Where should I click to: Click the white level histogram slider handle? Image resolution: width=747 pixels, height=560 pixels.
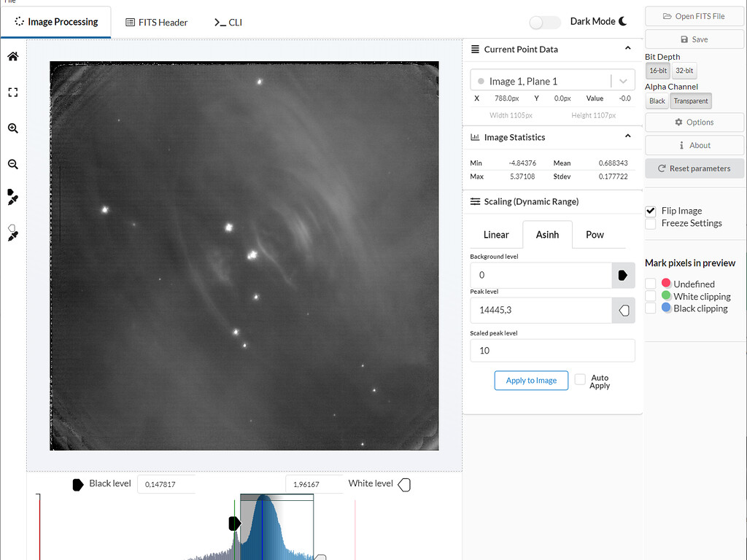(x=321, y=557)
